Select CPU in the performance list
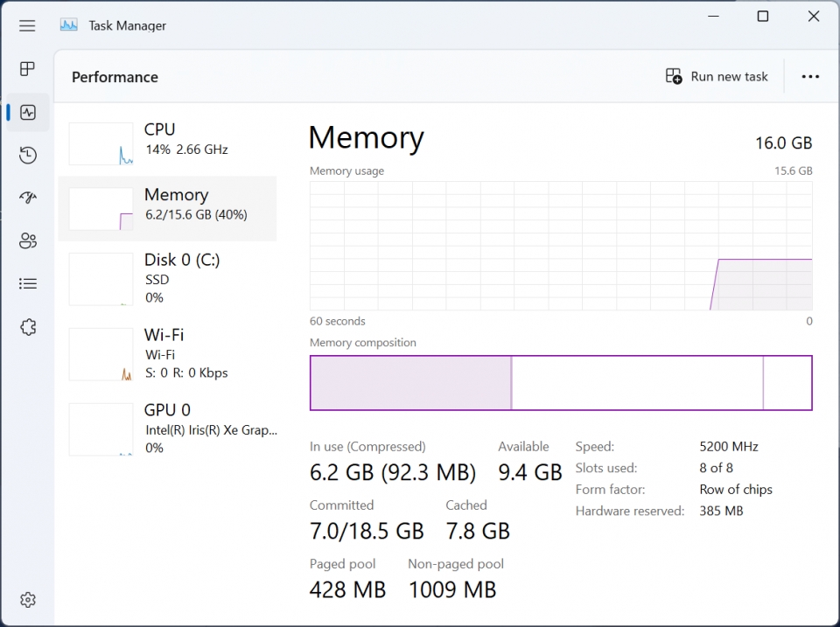Image resolution: width=840 pixels, height=627 pixels. [167, 143]
